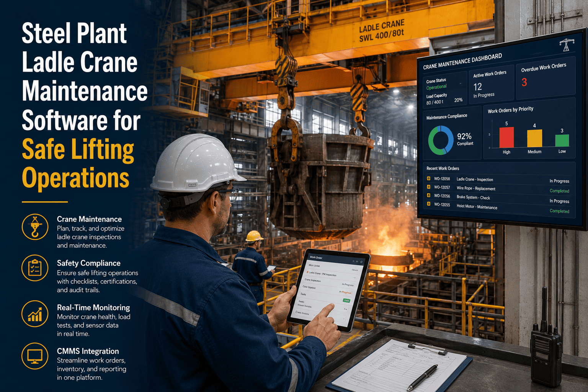Image resolution: width=588 pixels, height=392 pixels.
Task: Click the "LADLE CRANE SWL 400/80t" girder label
Action: 382,31
